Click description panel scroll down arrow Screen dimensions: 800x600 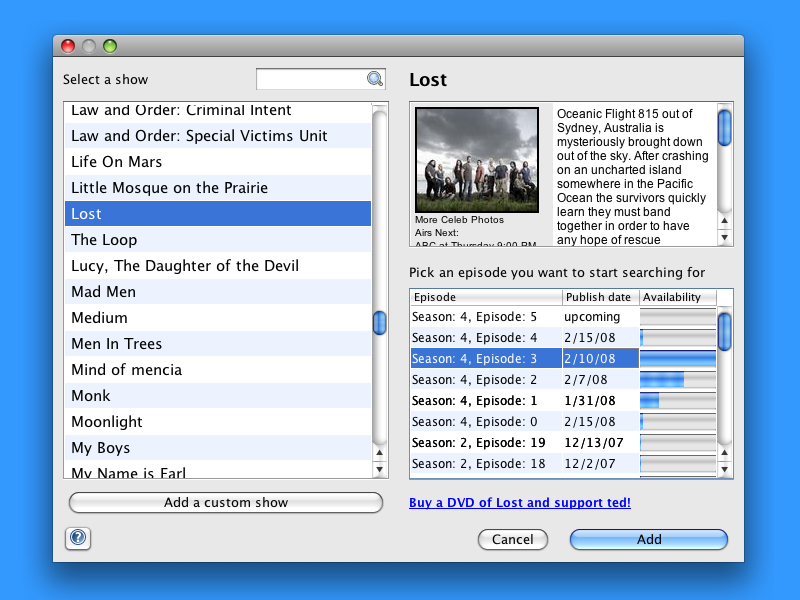[x=724, y=238]
